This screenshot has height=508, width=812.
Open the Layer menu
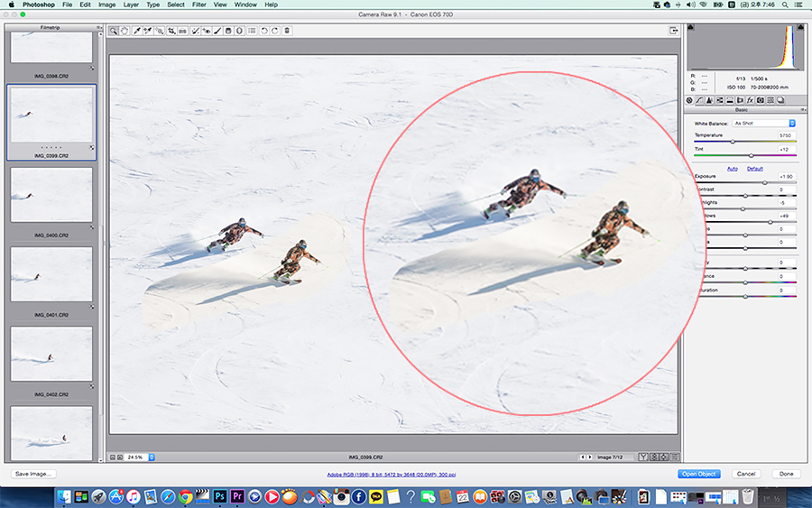(x=131, y=5)
